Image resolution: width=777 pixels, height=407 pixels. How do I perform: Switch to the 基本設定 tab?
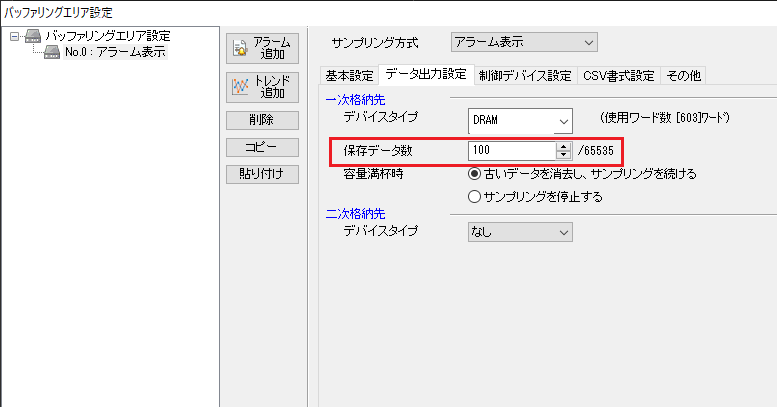tap(349, 76)
